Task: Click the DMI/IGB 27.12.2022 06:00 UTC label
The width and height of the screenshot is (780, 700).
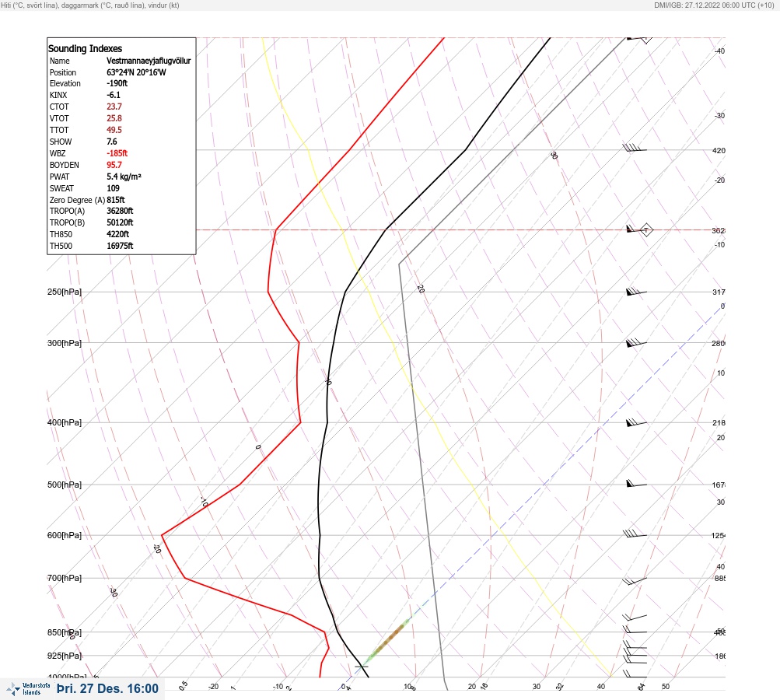Action: click(x=715, y=5)
